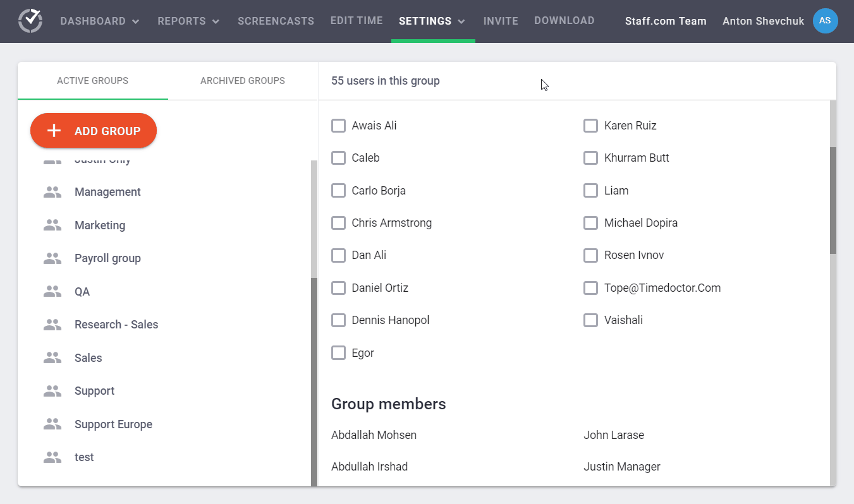Click the people icon beside Support Europe
The width and height of the screenshot is (854, 504).
pos(52,424)
